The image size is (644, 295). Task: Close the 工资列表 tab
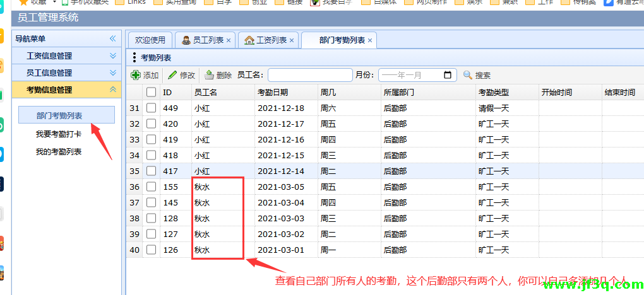click(292, 40)
